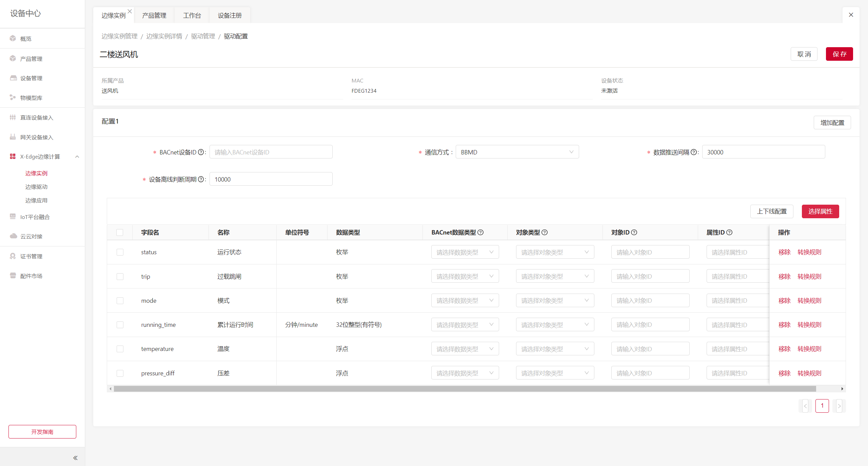Screen dimensions: 868x466
Task: Close the 边缘实例 tab with its X icon
Action: (x=130, y=11)
